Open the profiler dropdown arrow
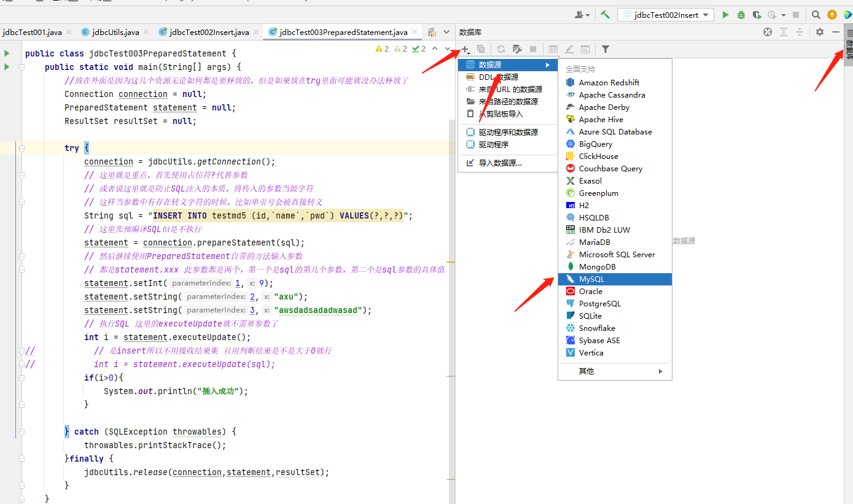 pyautogui.click(x=784, y=15)
